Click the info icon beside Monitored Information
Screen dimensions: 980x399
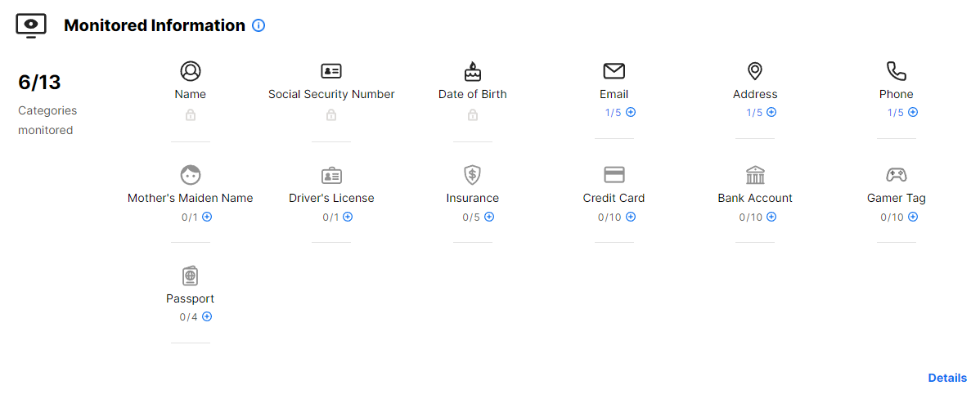[x=258, y=25]
